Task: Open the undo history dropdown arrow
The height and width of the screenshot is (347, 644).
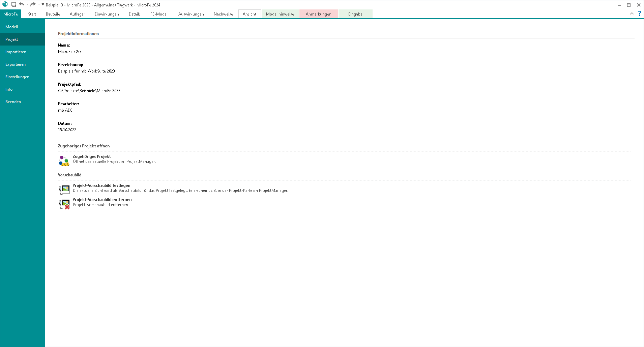Action: tap(27, 5)
